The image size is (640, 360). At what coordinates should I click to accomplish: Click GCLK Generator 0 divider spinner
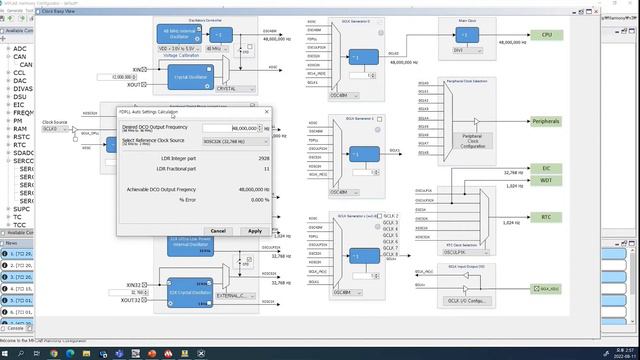pos(362,76)
